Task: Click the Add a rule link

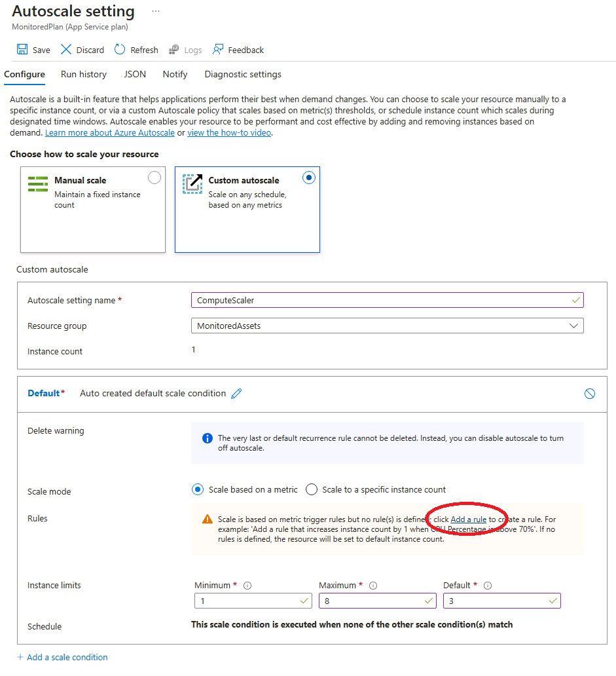Action: 468,519
